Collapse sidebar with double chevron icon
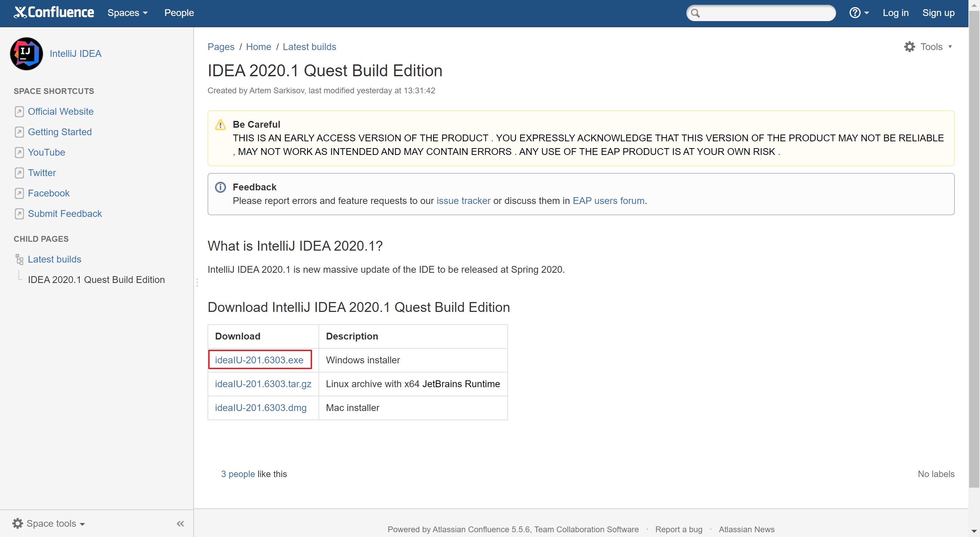The height and width of the screenshot is (537, 980). [180, 524]
